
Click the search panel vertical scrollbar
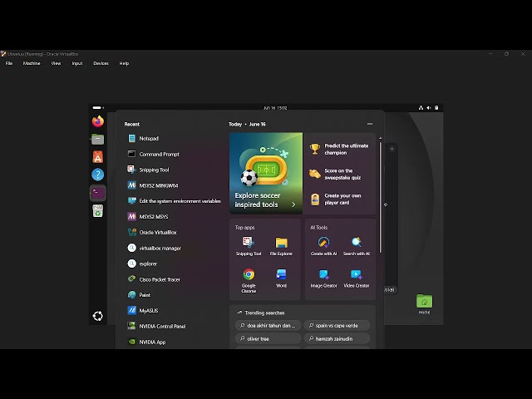tap(380, 197)
